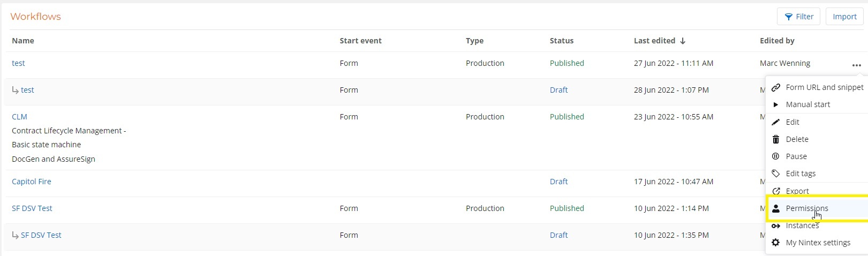Click the Export arrow icon
Screen dimensions: 868x256
tap(775, 191)
